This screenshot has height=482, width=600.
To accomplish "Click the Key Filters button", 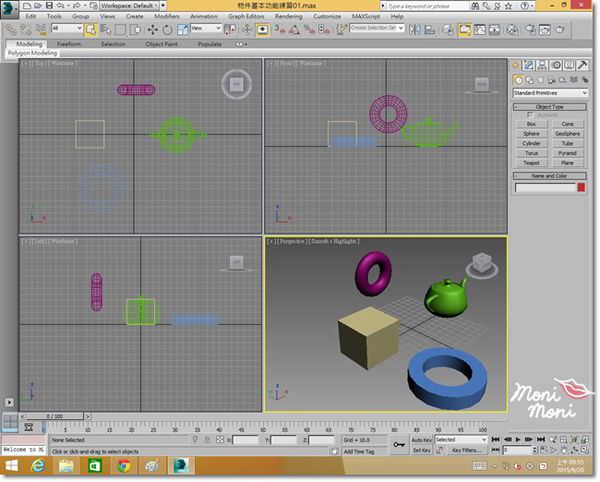I will 468,451.
